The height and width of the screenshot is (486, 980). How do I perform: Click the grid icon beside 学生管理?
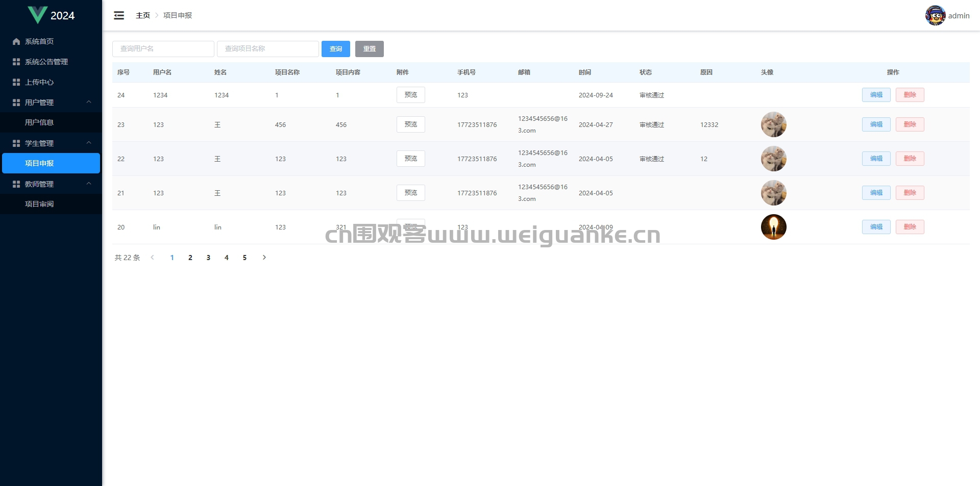tap(16, 143)
